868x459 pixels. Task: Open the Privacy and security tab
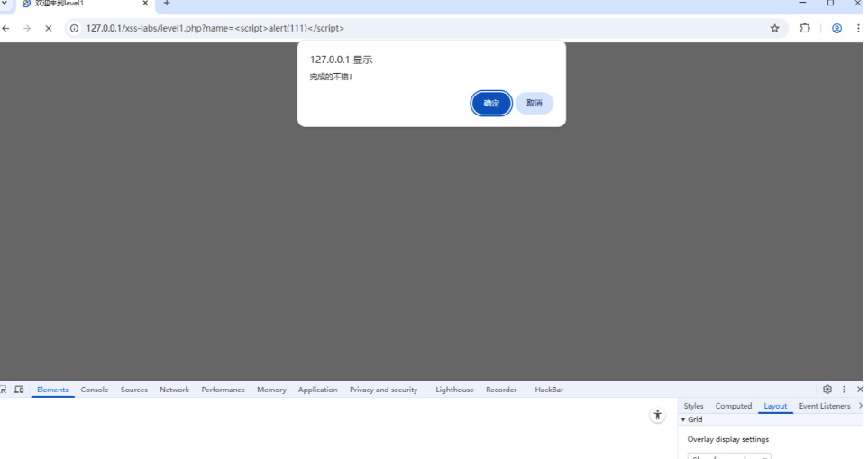click(x=384, y=390)
